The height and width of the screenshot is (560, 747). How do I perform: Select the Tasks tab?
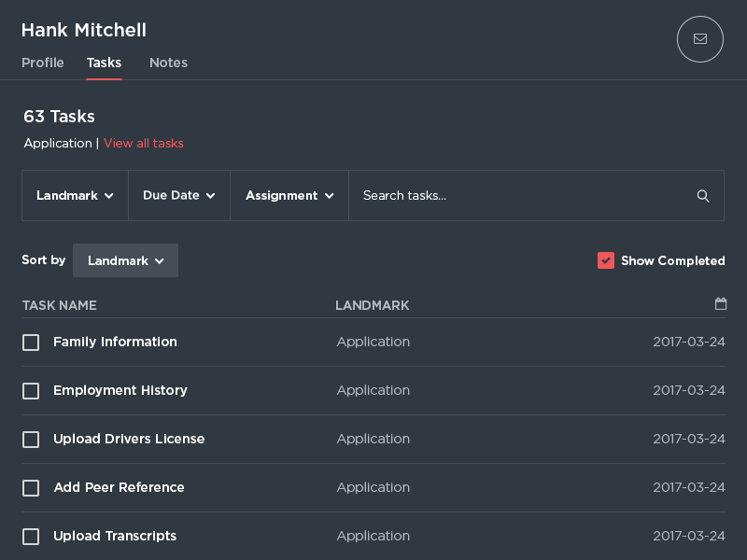pyautogui.click(x=104, y=63)
